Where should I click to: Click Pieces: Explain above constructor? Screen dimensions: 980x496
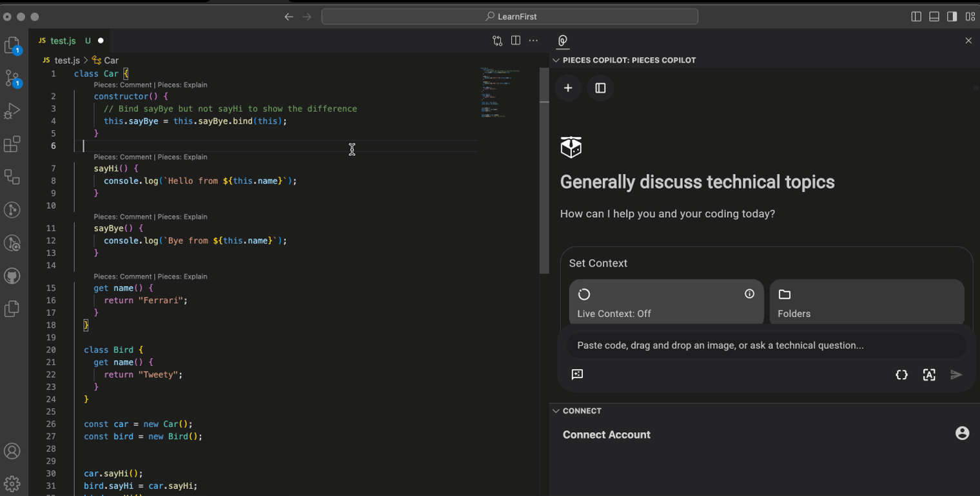pos(182,85)
